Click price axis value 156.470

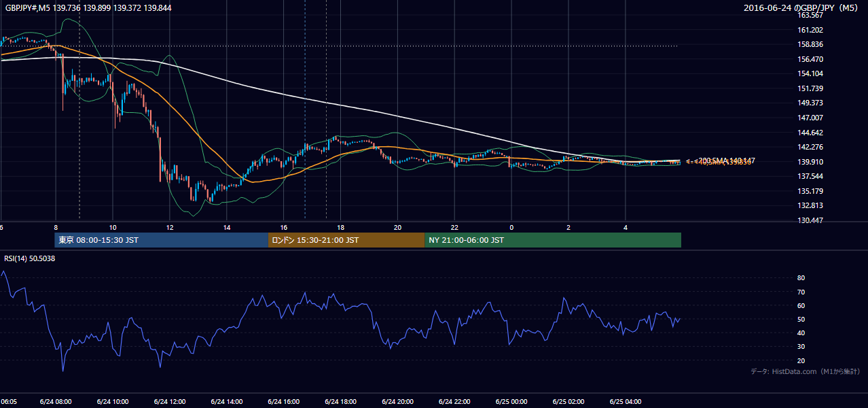[810, 59]
